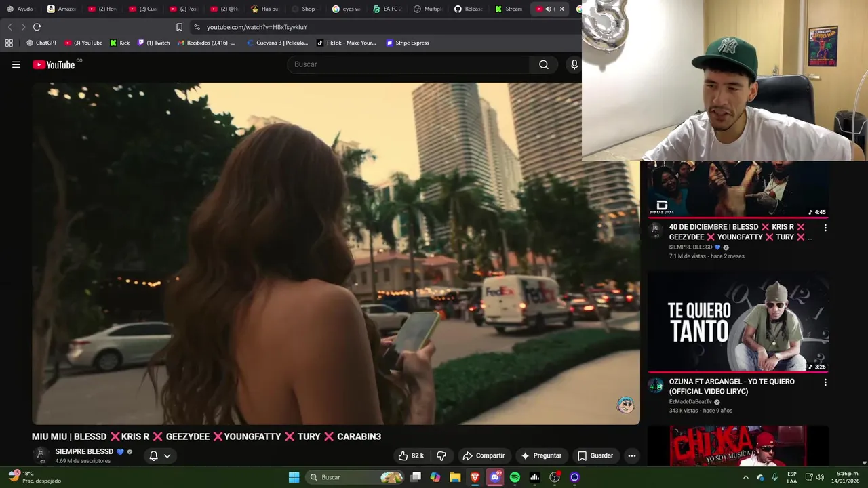This screenshot has width=868, height=488.
Task: Dislike the video with thumbs-down
Action: tap(441, 455)
